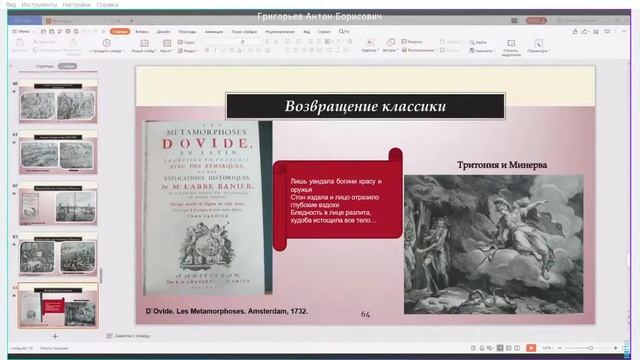Select slide thumbnail 61
Screen dimensions: 640x360
point(58,152)
